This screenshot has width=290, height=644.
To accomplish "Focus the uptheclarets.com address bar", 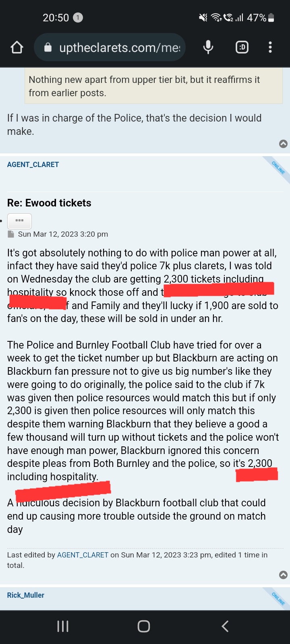I will tap(119, 47).
